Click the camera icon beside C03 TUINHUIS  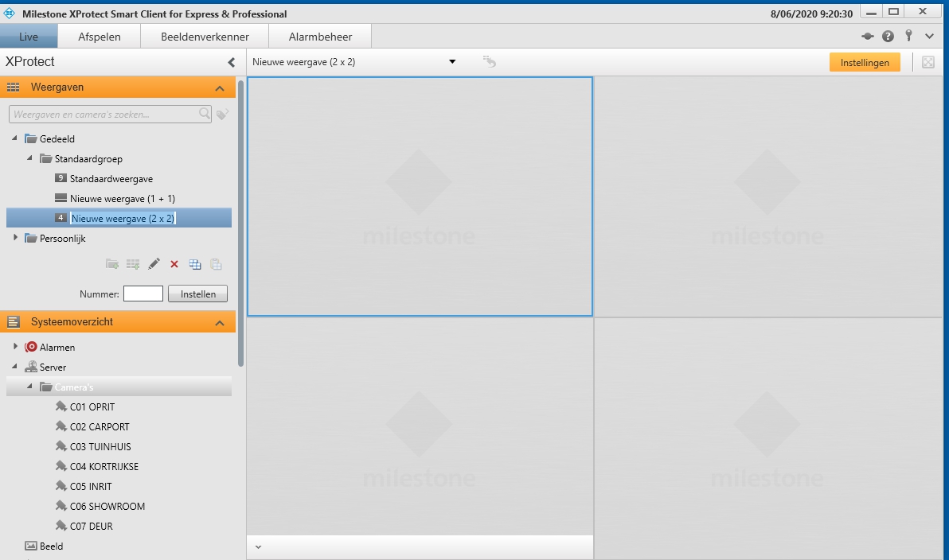click(x=61, y=446)
